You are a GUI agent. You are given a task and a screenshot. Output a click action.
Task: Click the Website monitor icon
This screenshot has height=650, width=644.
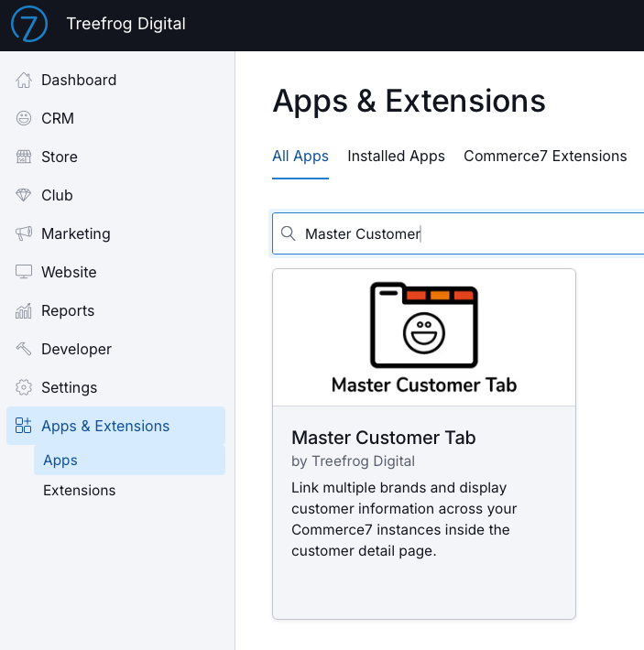pyautogui.click(x=24, y=272)
